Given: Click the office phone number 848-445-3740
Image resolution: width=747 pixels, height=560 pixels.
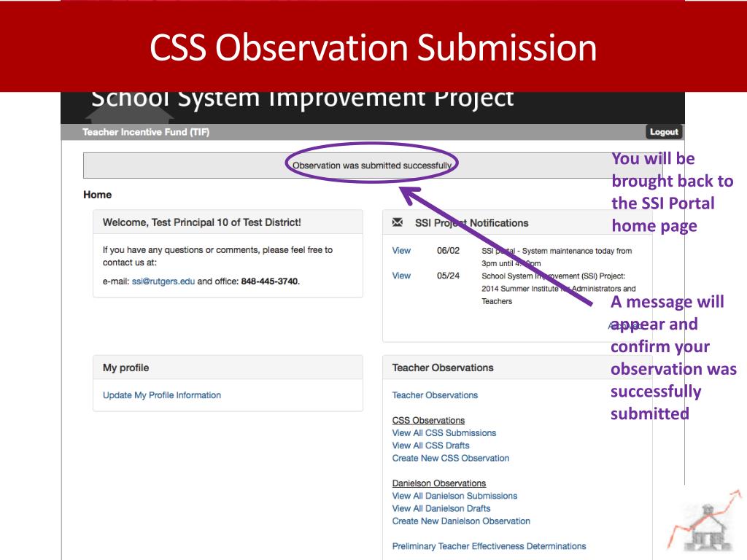Looking at the screenshot, I should [x=270, y=281].
